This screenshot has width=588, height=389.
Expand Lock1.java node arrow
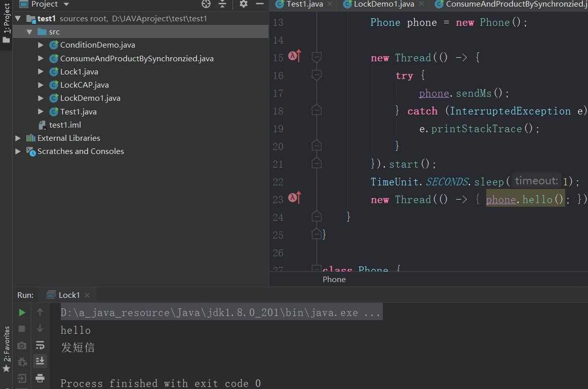tap(41, 71)
